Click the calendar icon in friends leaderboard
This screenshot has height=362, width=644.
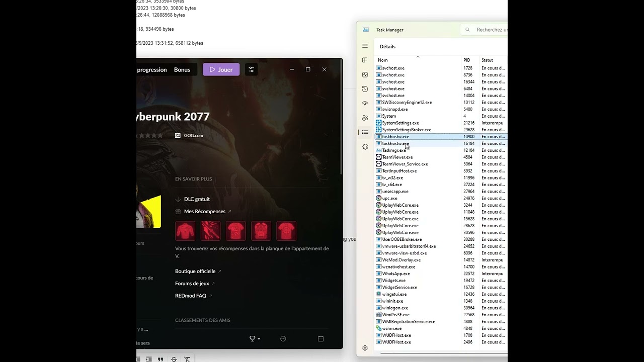pyautogui.click(x=320, y=339)
